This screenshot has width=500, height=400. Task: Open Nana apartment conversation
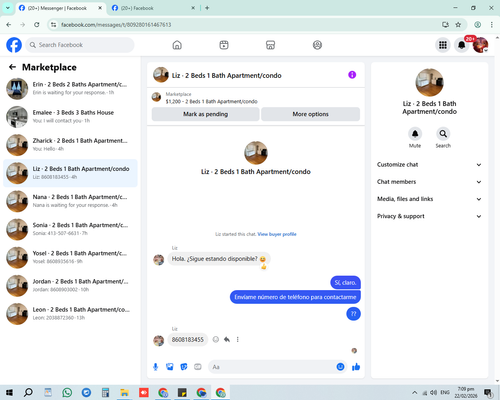70,201
